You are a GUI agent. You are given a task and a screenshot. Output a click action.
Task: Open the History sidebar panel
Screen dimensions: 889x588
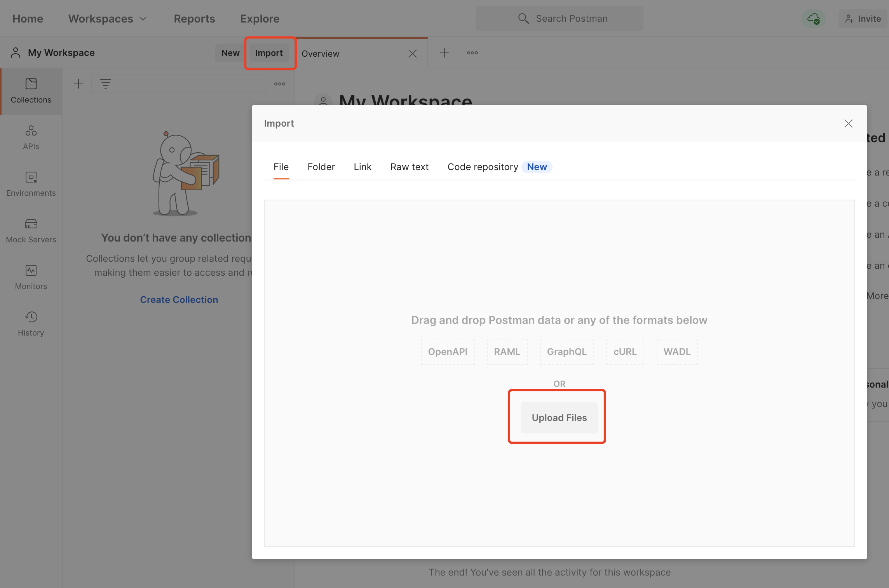(x=31, y=324)
